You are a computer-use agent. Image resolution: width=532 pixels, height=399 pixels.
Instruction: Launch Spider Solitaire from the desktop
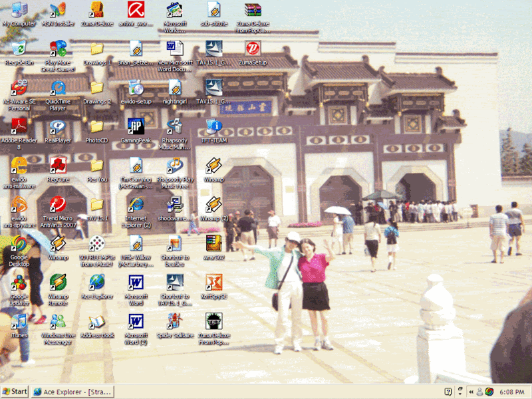[175, 321]
